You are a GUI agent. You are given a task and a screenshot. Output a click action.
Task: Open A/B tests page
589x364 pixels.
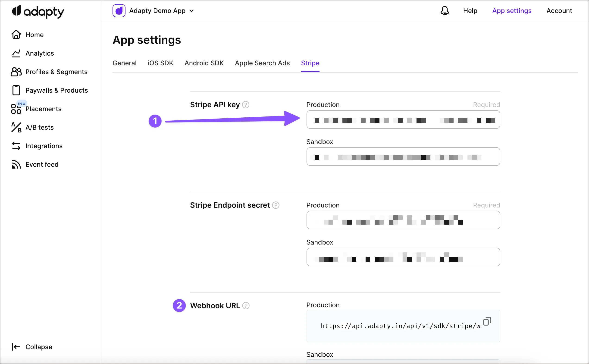tap(40, 127)
